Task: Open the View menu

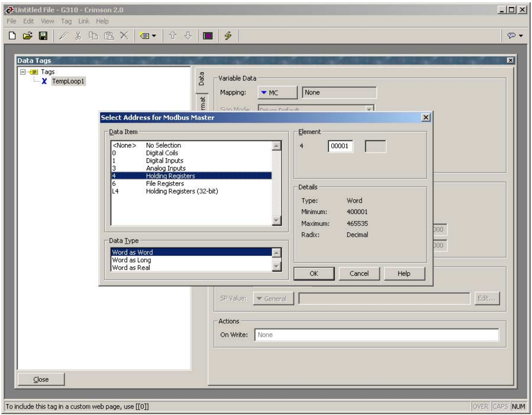Action: point(47,21)
